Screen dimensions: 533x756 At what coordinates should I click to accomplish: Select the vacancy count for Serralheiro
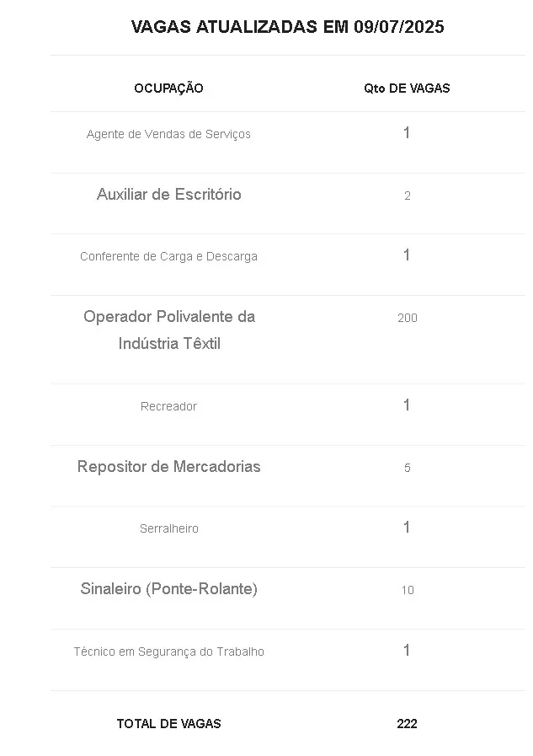407,528
